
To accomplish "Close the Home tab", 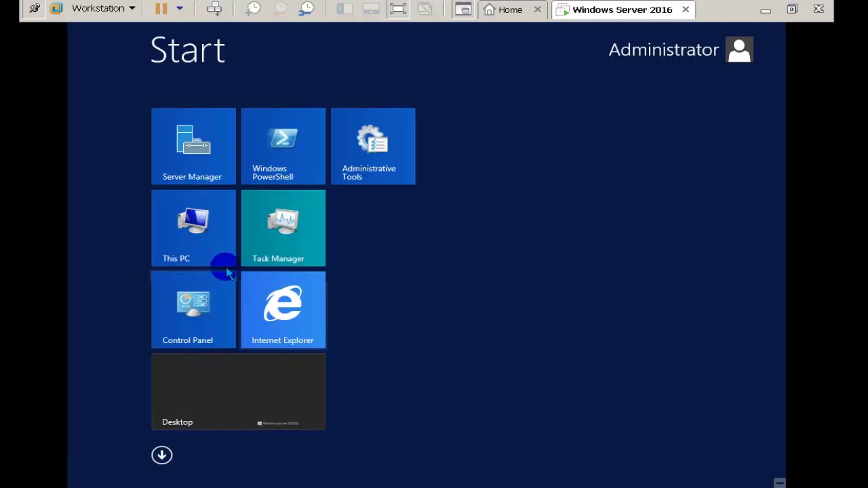I will click(x=538, y=9).
